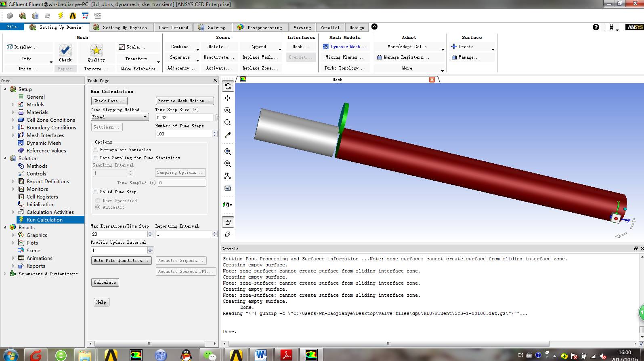Click the orthographic projection cube icon

(x=228, y=234)
